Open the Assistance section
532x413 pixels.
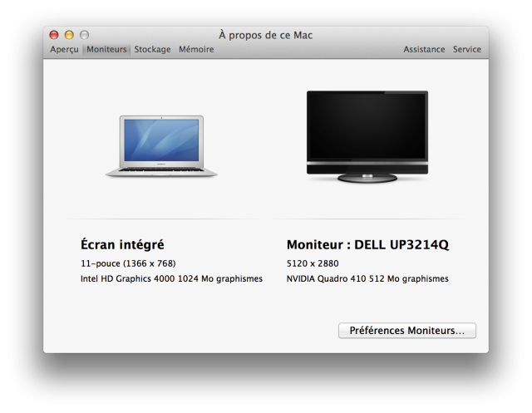(424, 50)
